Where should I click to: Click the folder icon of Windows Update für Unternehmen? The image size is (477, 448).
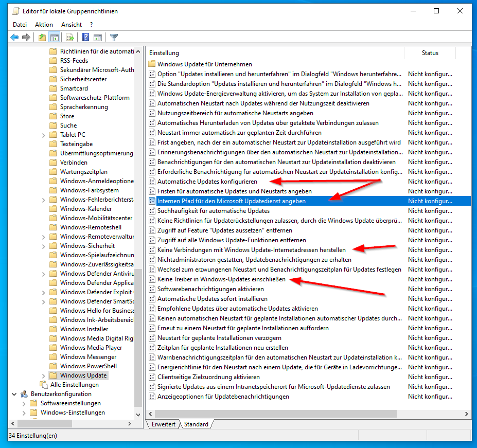click(x=152, y=64)
